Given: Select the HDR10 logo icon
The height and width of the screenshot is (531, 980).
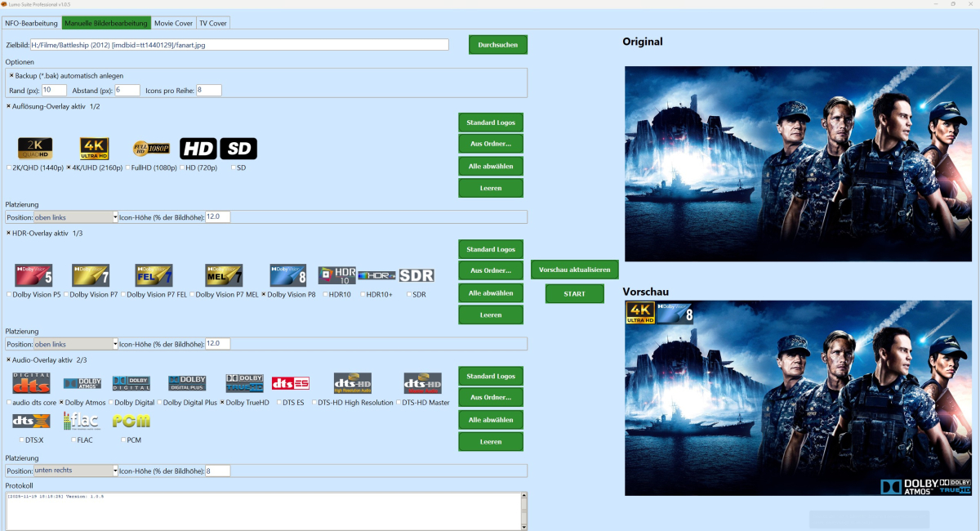Looking at the screenshot, I should coord(336,274).
